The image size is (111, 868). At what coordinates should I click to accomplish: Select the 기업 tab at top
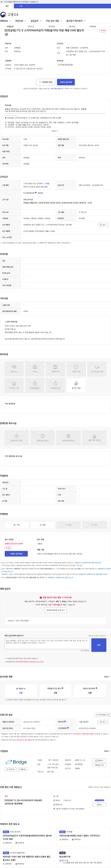click(x=21, y=6)
